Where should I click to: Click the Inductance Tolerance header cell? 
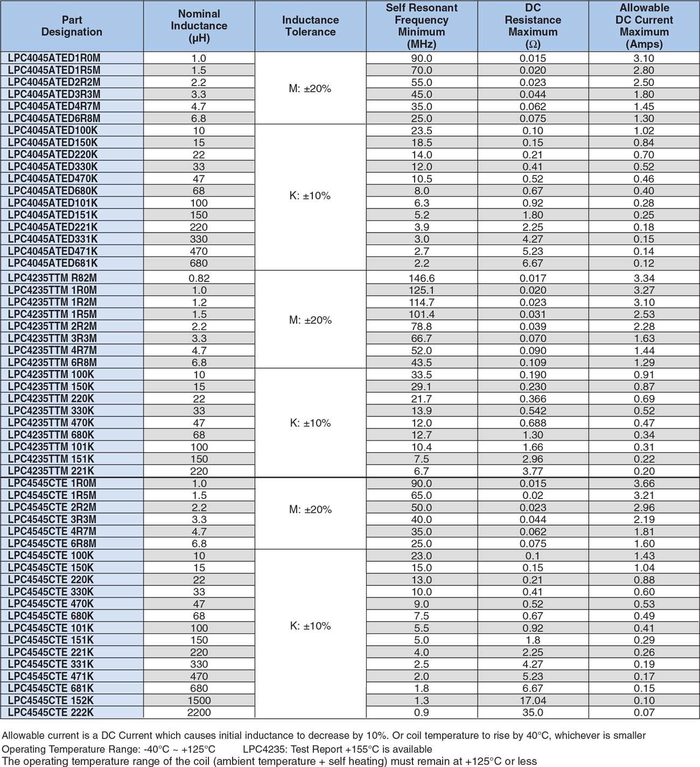[x=310, y=26]
